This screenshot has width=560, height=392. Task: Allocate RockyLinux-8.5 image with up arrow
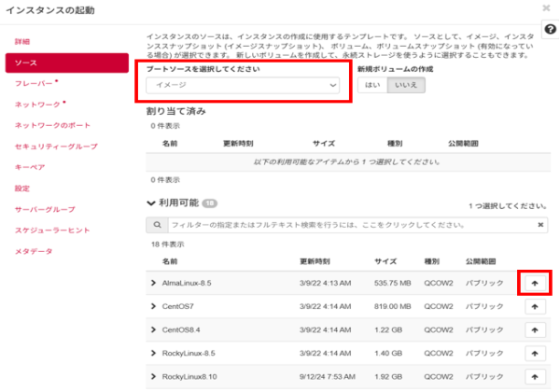(535, 354)
